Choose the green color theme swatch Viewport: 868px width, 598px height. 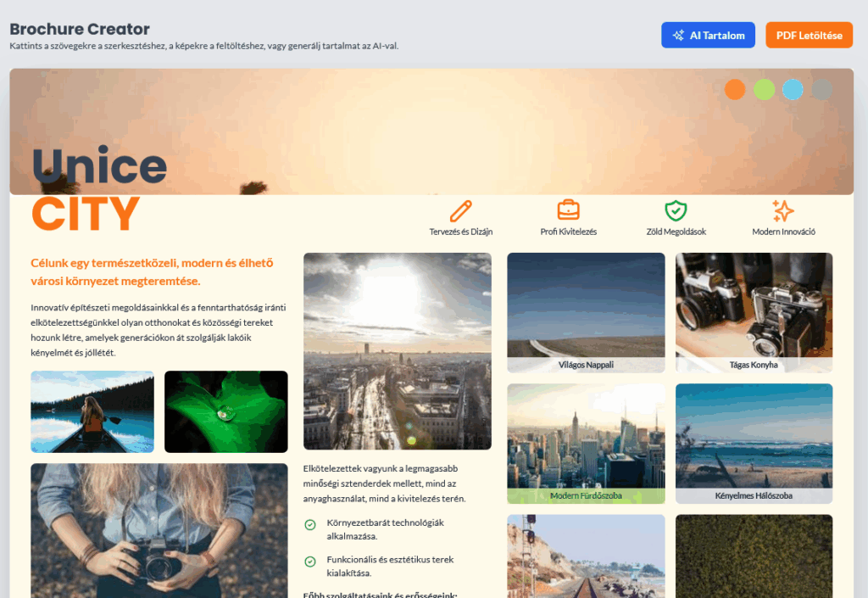[x=764, y=89]
